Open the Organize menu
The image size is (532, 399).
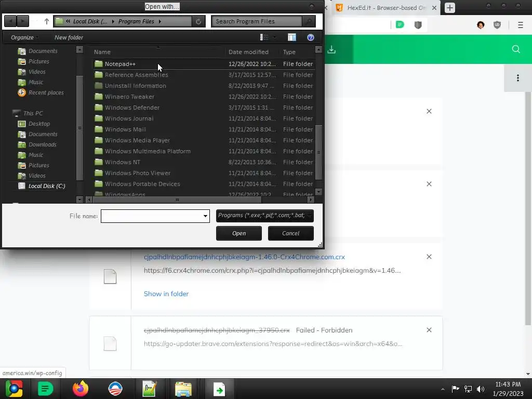point(24,37)
